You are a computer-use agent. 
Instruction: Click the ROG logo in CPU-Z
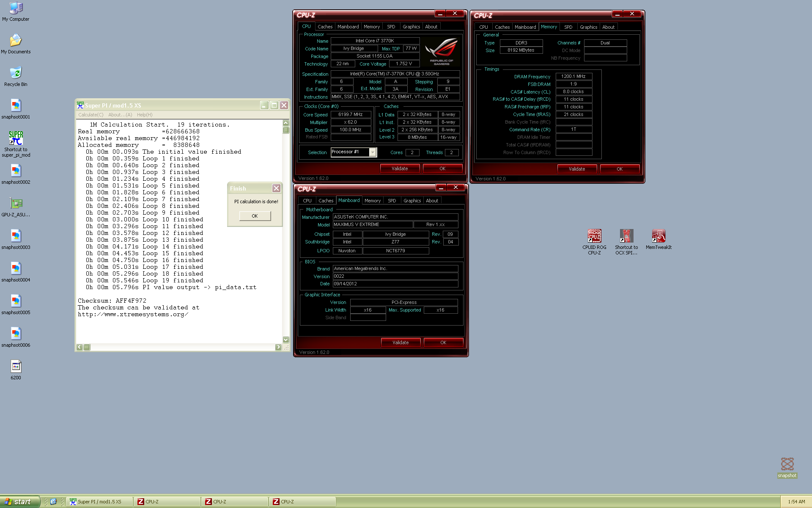point(442,51)
